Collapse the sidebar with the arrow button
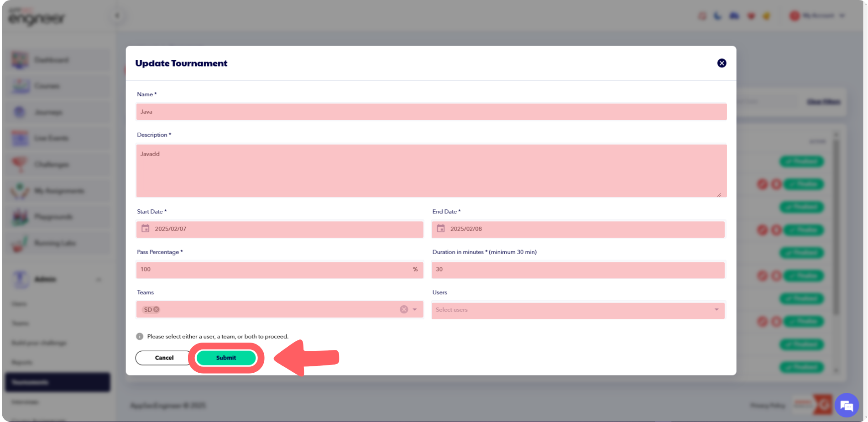868x422 pixels. (117, 15)
